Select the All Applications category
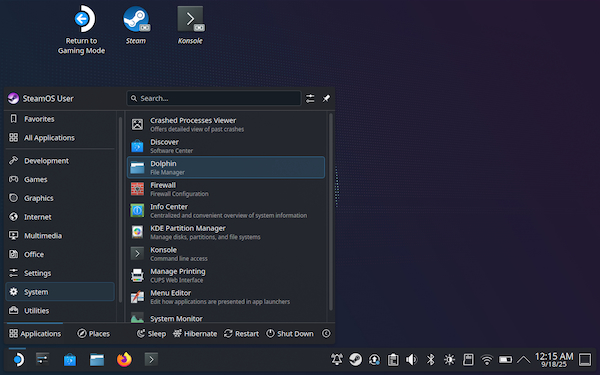600x375 pixels. click(x=60, y=138)
